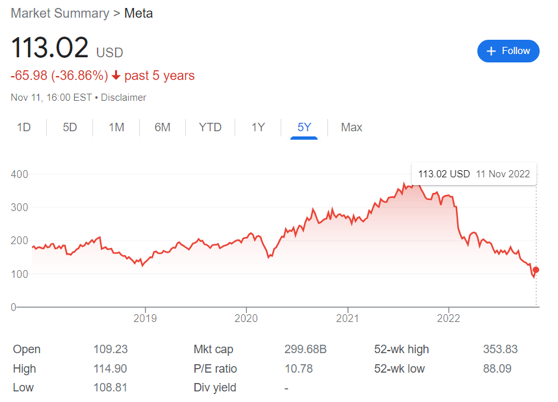Click the plus Follow button

tap(508, 51)
